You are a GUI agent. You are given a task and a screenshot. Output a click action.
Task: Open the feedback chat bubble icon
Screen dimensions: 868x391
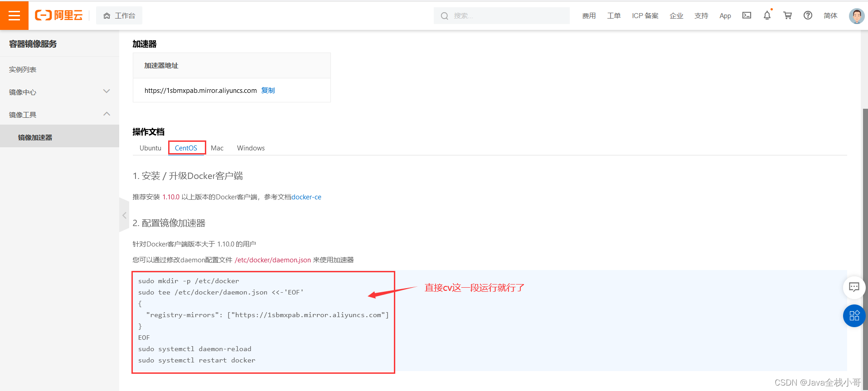tap(854, 287)
